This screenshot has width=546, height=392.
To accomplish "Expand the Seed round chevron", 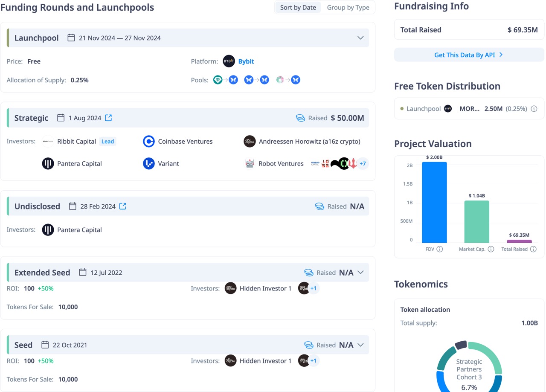I will pyautogui.click(x=360, y=345).
